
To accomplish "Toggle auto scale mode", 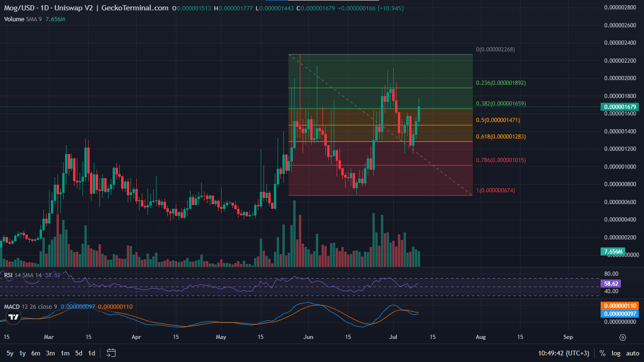I will click(633, 353).
